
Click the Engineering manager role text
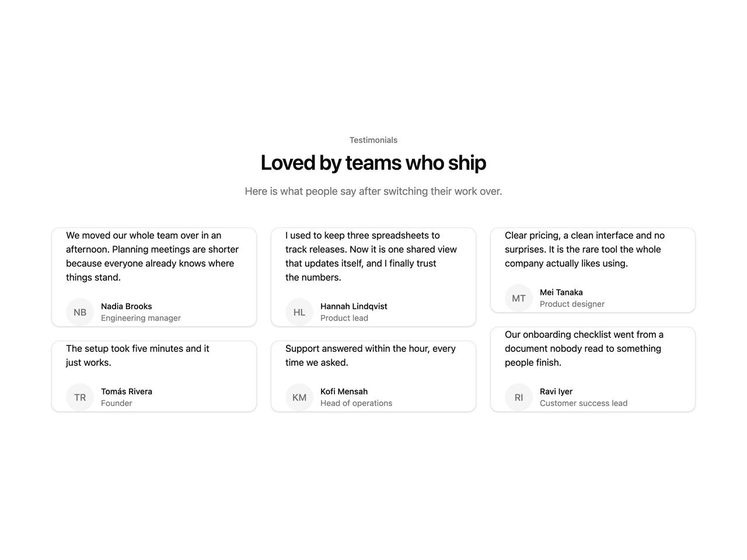click(x=141, y=318)
